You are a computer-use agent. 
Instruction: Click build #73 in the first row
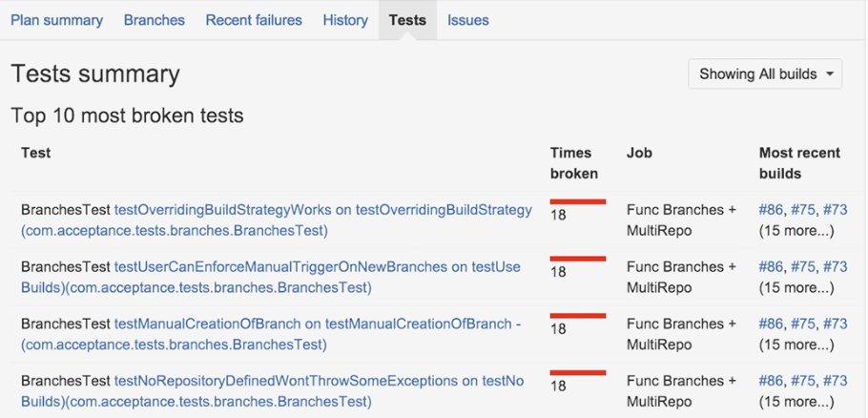click(x=835, y=210)
